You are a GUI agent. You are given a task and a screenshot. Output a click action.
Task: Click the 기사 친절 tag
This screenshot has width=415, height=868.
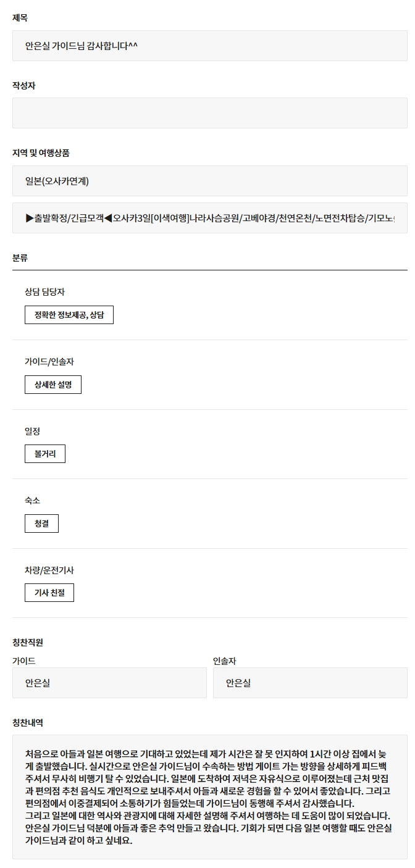click(x=49, y=593)
